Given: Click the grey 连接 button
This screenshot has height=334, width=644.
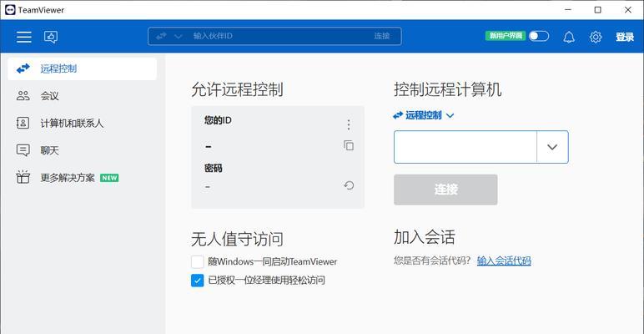Looking at the screenshot, I should pos(445,190).
